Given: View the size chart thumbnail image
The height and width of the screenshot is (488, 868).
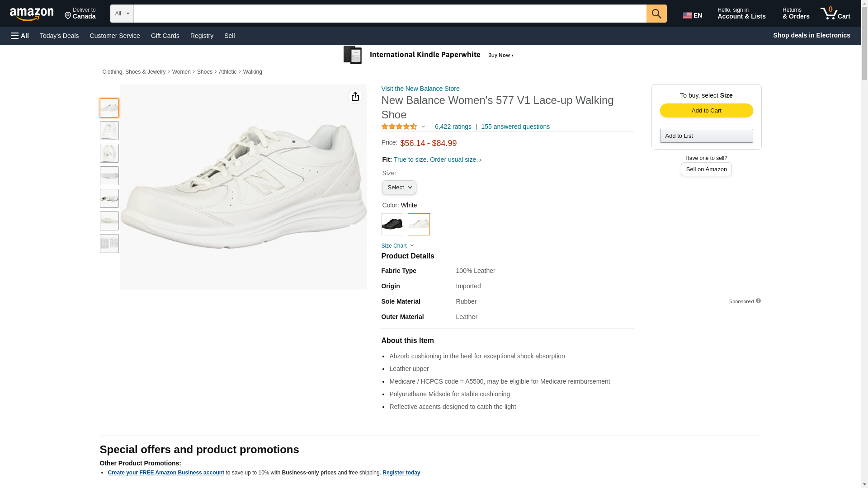Looking at the screenshot, I should [109, 244].
